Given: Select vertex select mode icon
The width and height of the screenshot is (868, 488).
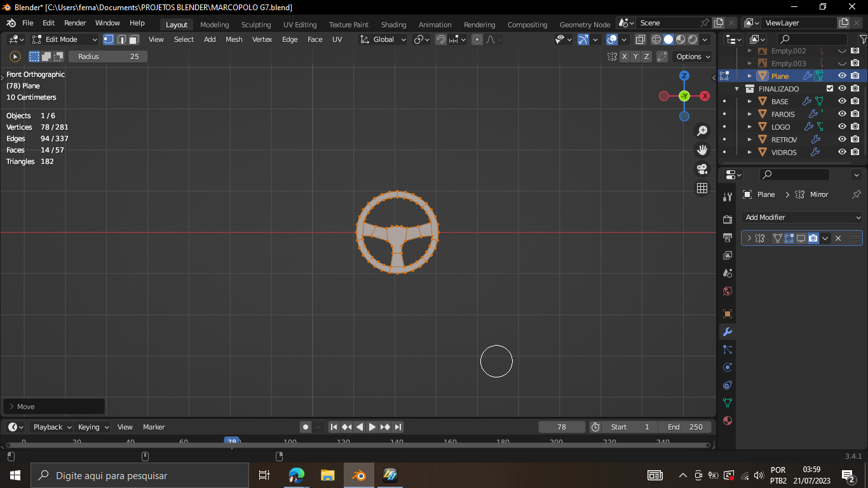Looking at the screenshot, I should click(x=109, y=39).
